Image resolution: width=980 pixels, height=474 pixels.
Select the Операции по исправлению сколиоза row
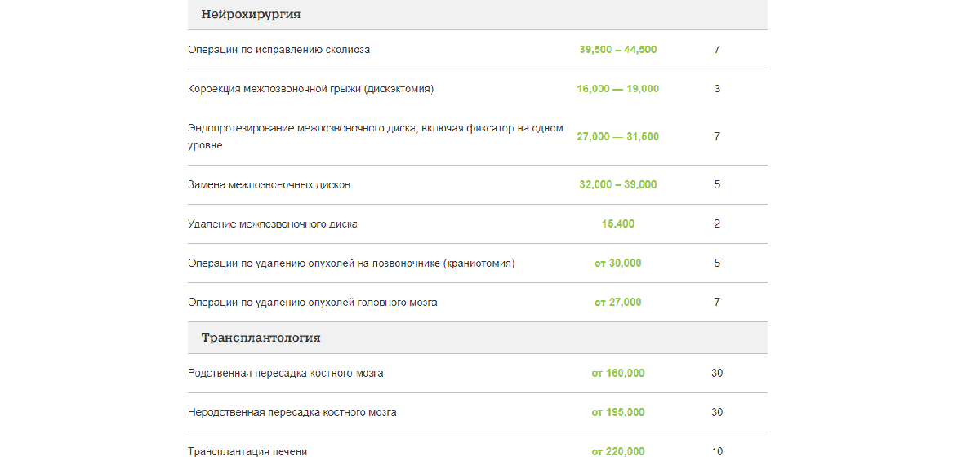point(278,50)
